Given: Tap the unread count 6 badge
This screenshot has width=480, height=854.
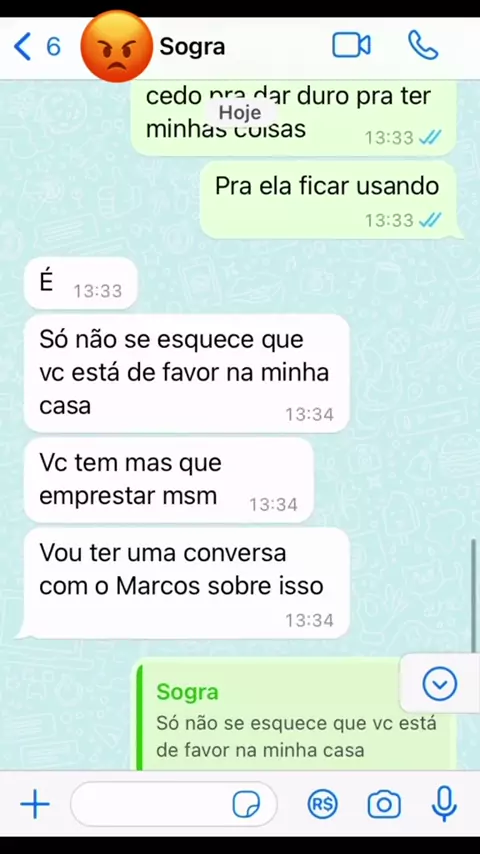Looking at the screenshot, I should pyautogui.click(x=53, y=46).
